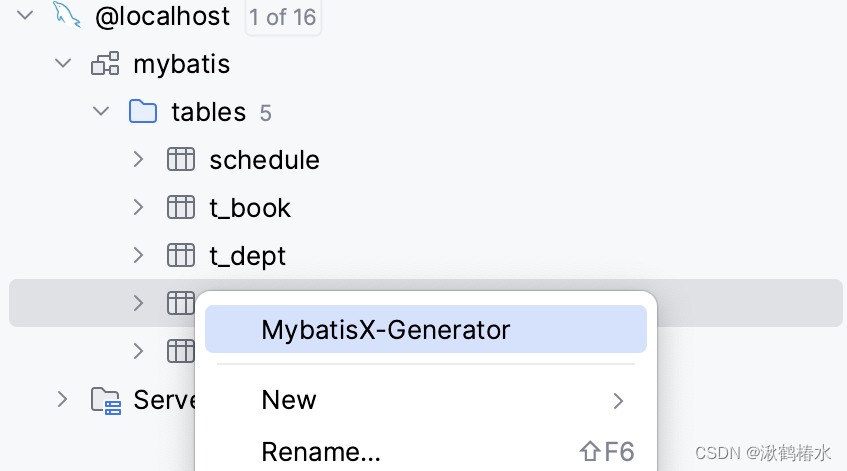Click the t_book table icon

tap(180, 207)
